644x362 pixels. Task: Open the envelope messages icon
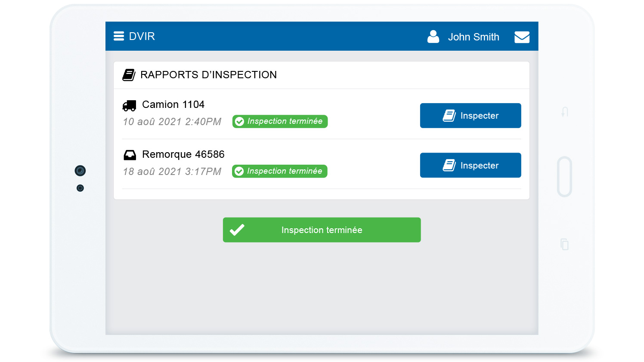(522, 37)
